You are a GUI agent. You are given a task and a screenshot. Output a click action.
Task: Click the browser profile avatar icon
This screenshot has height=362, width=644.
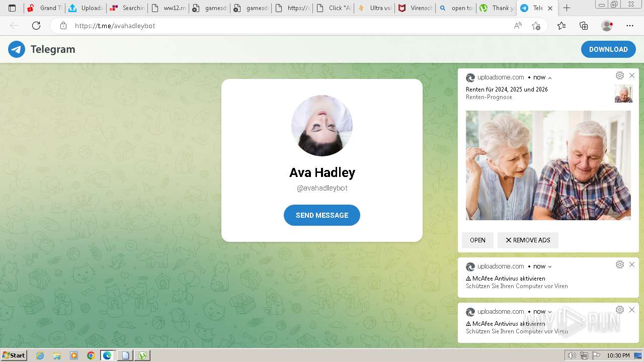click(x=607, y=26)
